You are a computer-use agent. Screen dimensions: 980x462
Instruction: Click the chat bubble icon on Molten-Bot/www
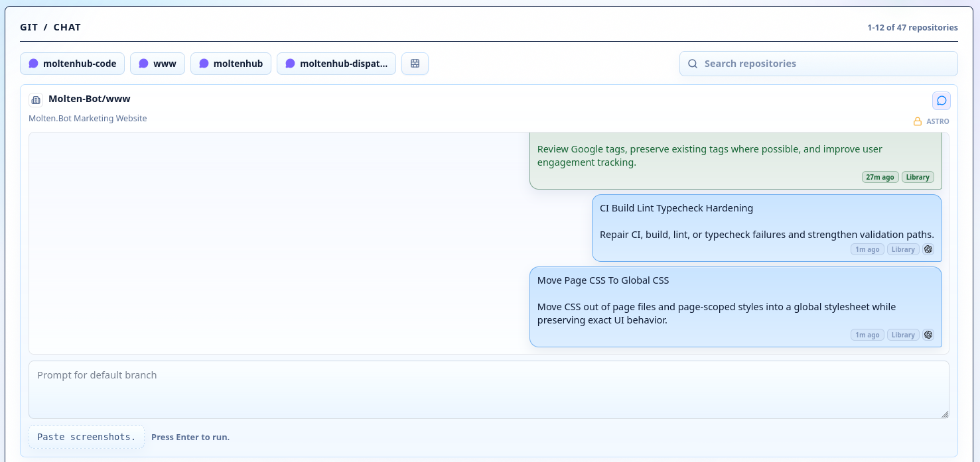coord(941,101)
